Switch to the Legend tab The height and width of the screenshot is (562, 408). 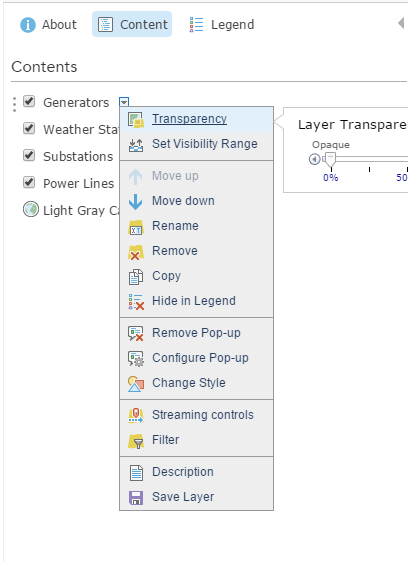tap(222, 24)
